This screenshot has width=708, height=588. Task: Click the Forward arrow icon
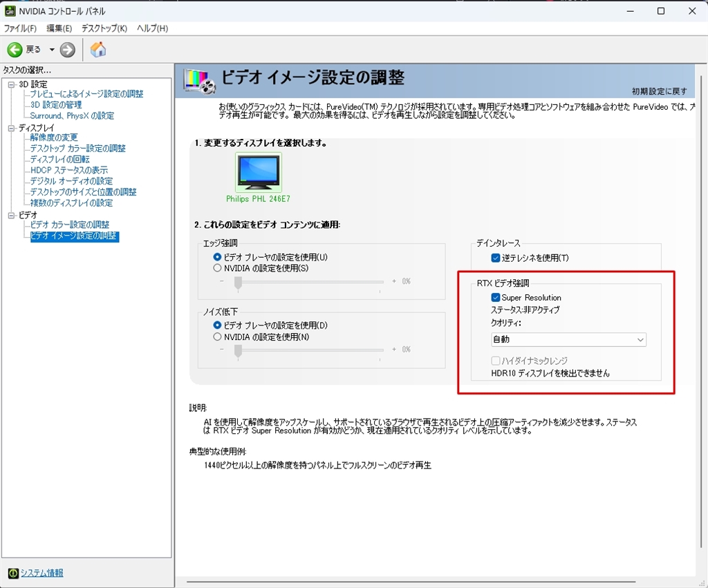[x=68, y=50]
